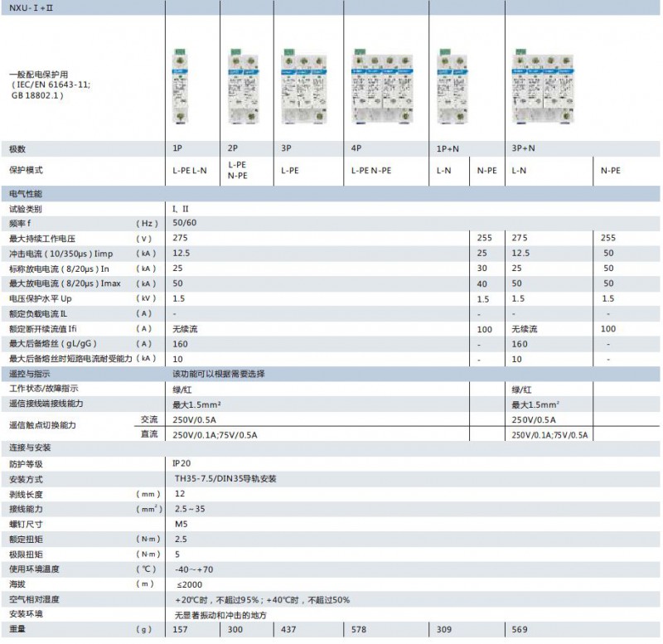Click the 使用环境温度 row label
This screenshot has width=663, height=644.
coord(33,569)
